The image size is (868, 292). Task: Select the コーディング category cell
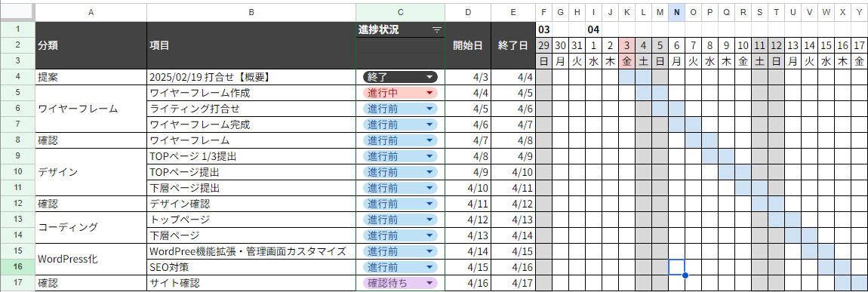91,228
